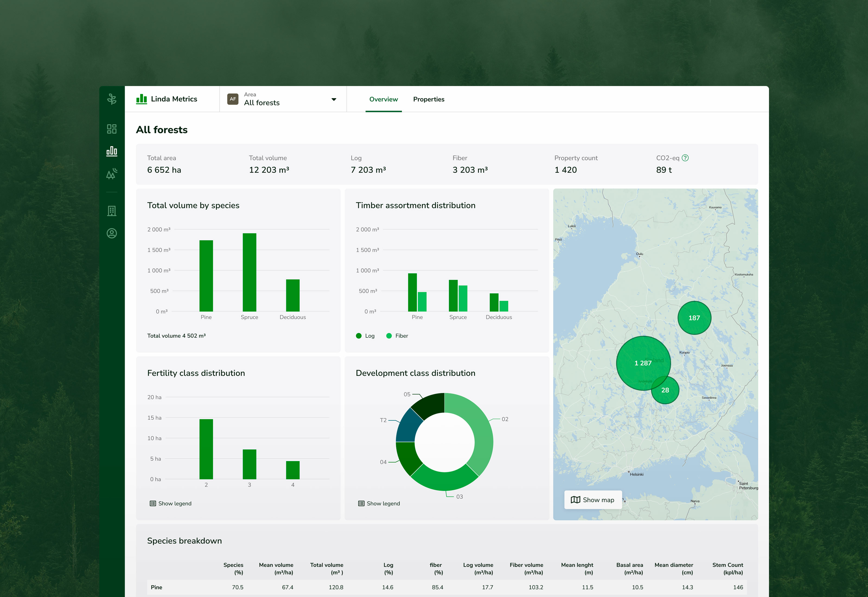The image size is (868, 597).
Task: Click the 1 287 map cluster bubble
Action: [643, 363]
